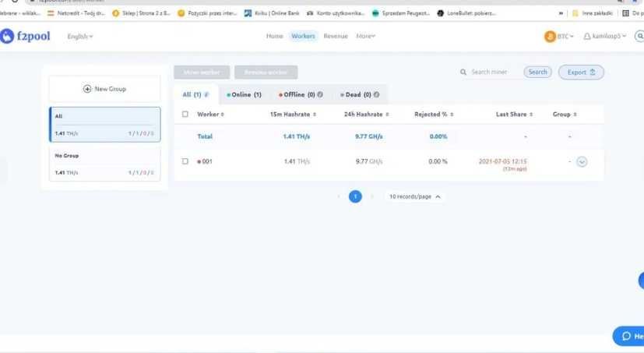Show more bookmarks with the chevron
644x353 pixels.
tap(561, 13)
